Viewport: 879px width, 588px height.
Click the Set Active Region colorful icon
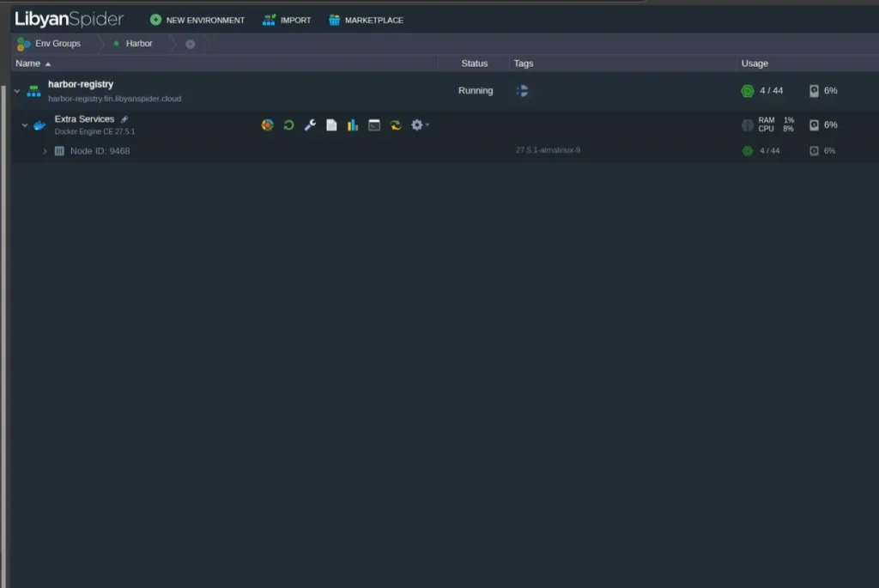pyautogui.click(x=267, y=125)
